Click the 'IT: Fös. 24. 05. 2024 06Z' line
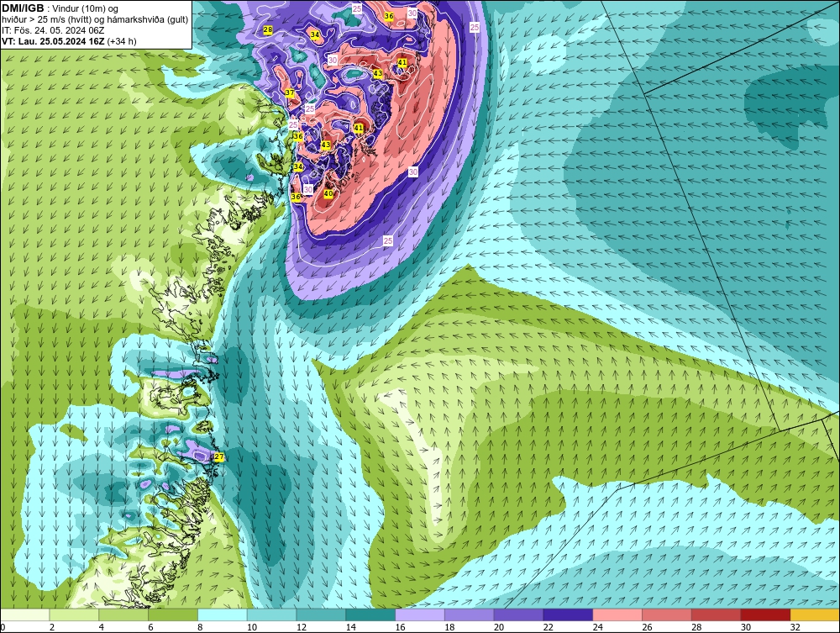The width and height of the screenshot is (840, 633). pyautogui.click(x=53, y=30)
